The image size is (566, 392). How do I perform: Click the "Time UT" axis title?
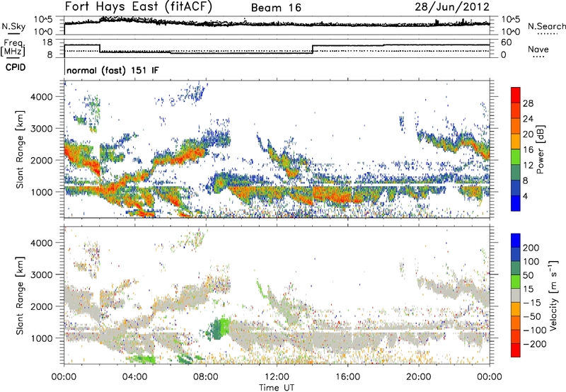[x=277, y=388]
